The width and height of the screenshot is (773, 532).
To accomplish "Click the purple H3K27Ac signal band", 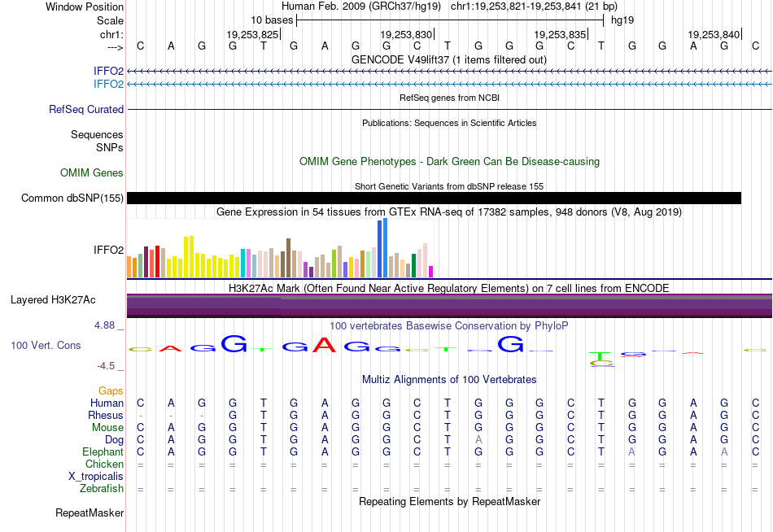I will 450,306.
